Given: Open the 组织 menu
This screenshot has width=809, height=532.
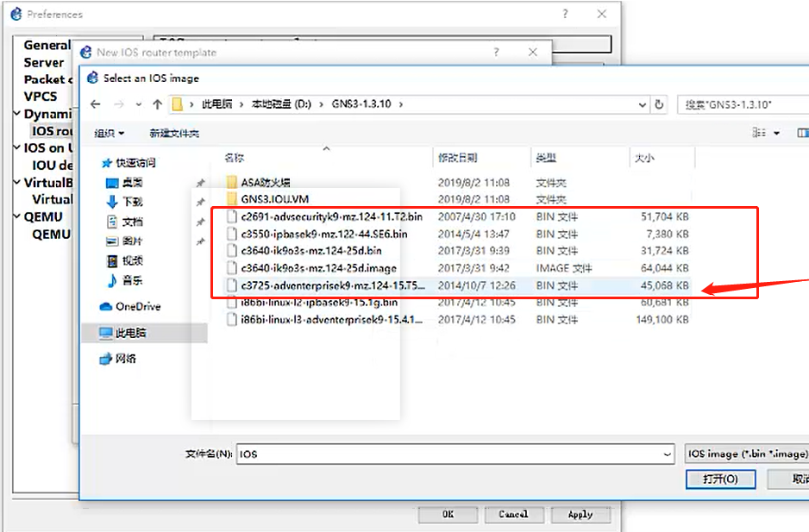Looking at the screenshot, I should [x=110, y=133].
